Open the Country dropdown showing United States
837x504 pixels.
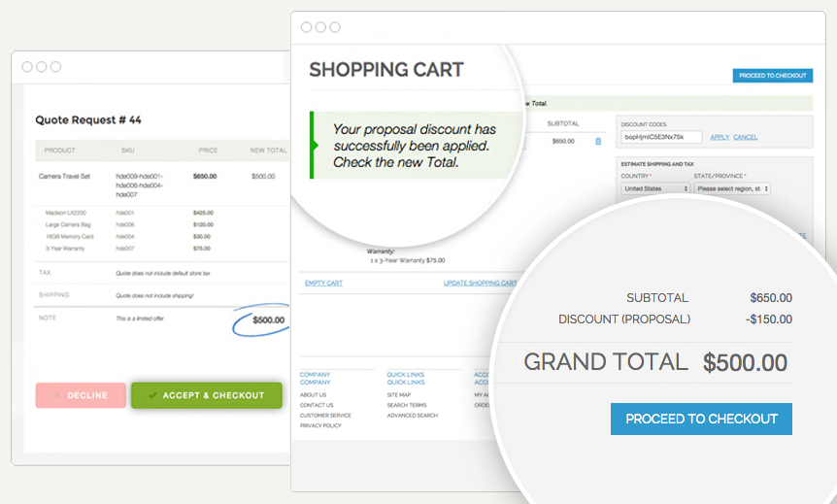coord(655,188)
